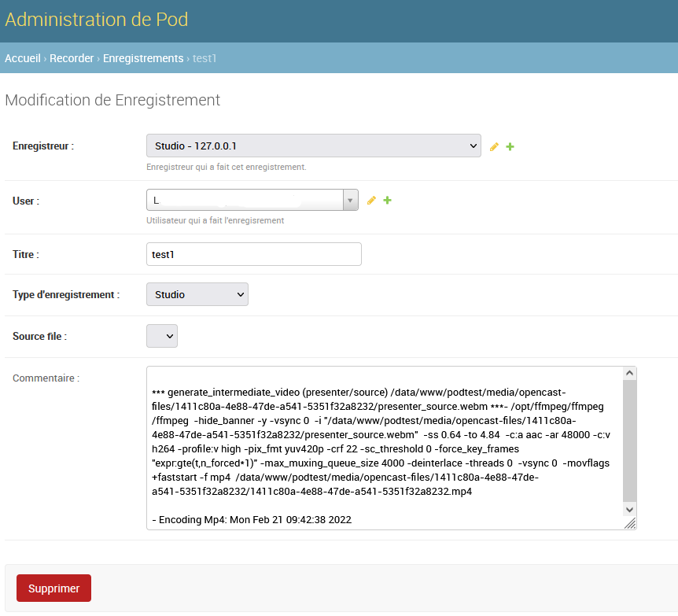Expand the User selection dropdown arrow
Screen dimensions: 678x616
pos(350,201)
